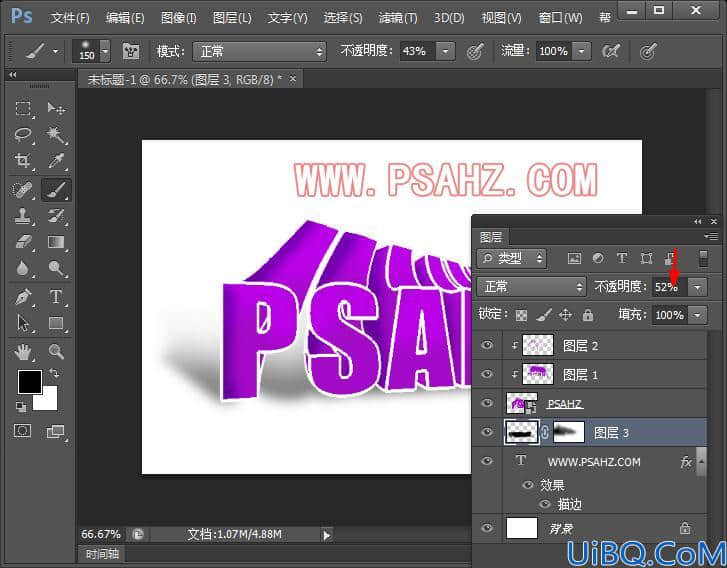Viewport: 727px width, 568px height.
Task: Hide 图层 3 layer visibility
Action: tap(487, 432)
